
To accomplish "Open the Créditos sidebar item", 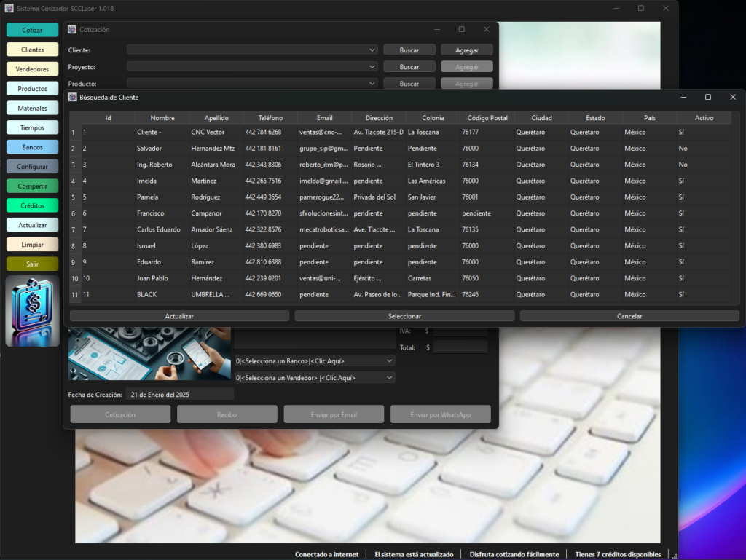I will (x=32, y=205).
